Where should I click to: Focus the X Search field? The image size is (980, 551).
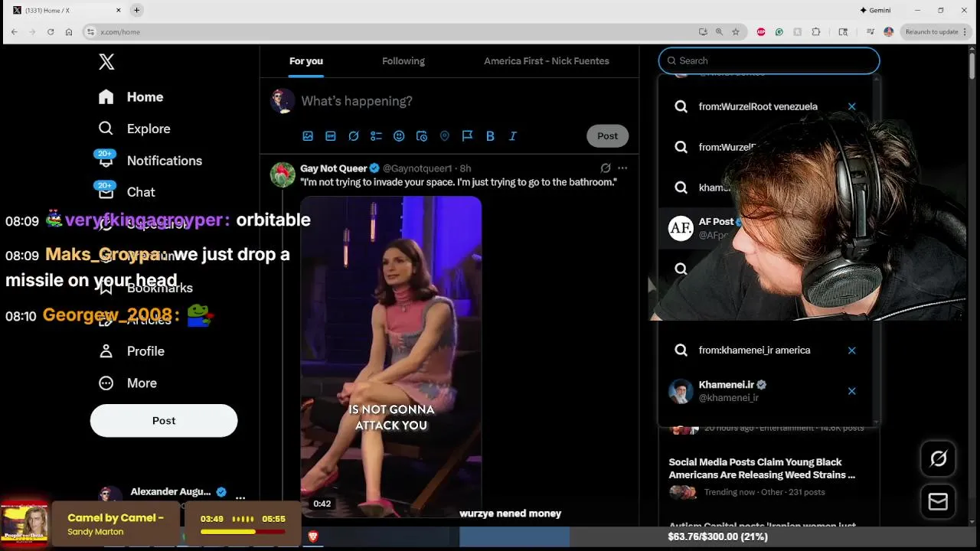click(x=769, y=61)
